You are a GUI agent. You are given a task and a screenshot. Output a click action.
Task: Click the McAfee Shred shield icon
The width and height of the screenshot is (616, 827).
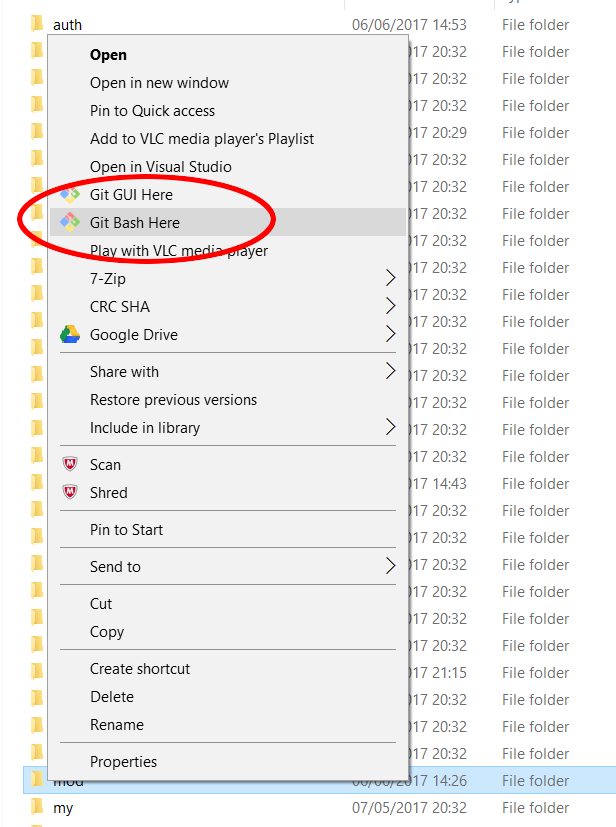(70, 492)
